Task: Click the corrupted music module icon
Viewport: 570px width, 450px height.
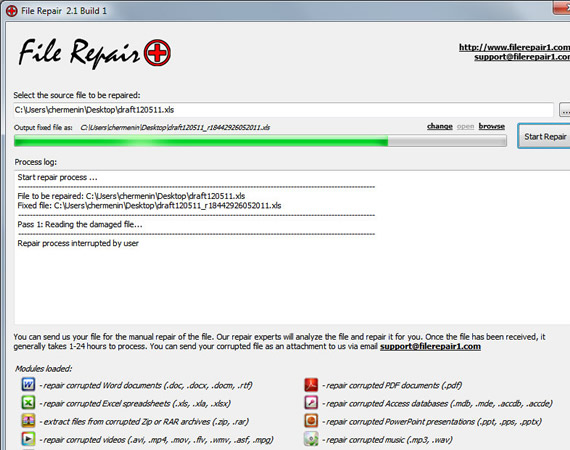Action: click(x=311, y=439)
